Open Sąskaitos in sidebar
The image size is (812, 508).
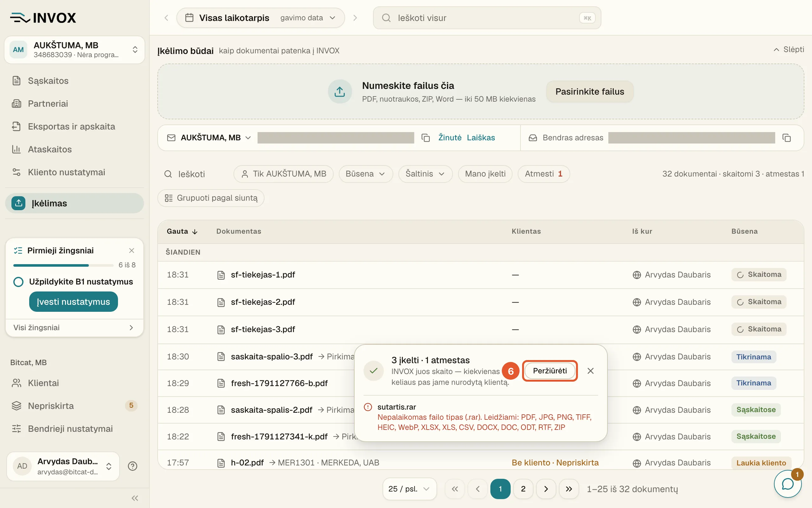[x=75, y=81]
